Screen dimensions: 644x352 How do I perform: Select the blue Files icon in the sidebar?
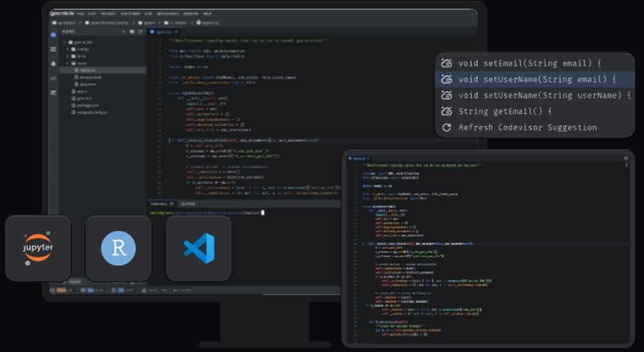tap(53, 35)
